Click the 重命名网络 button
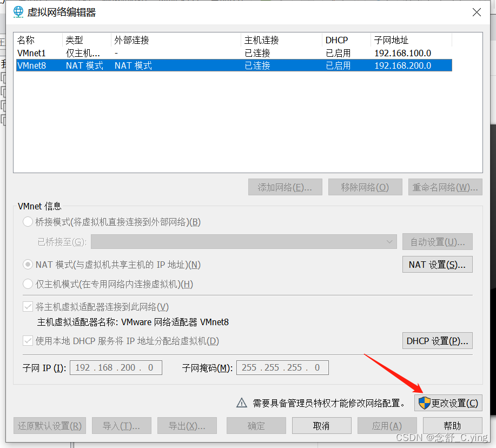The image size is (496, 448). pos(445,187)
